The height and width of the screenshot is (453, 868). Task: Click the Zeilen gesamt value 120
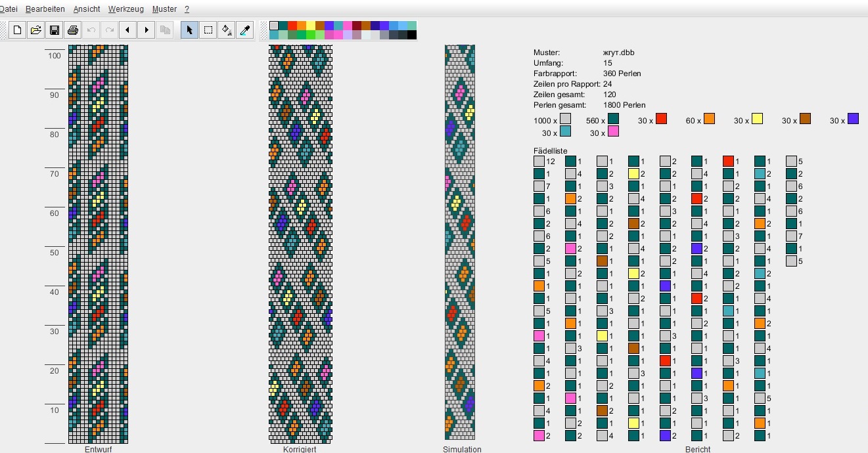(610, 95)
